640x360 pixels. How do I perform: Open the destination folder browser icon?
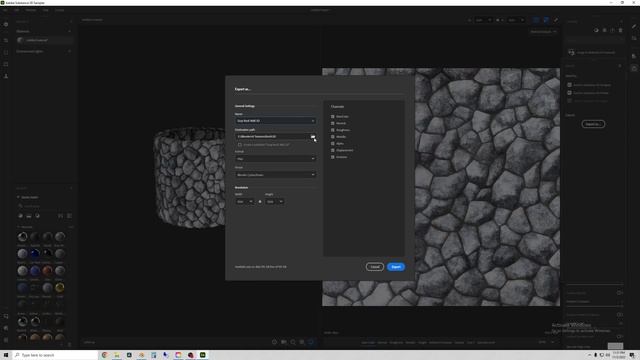[313, 137]
